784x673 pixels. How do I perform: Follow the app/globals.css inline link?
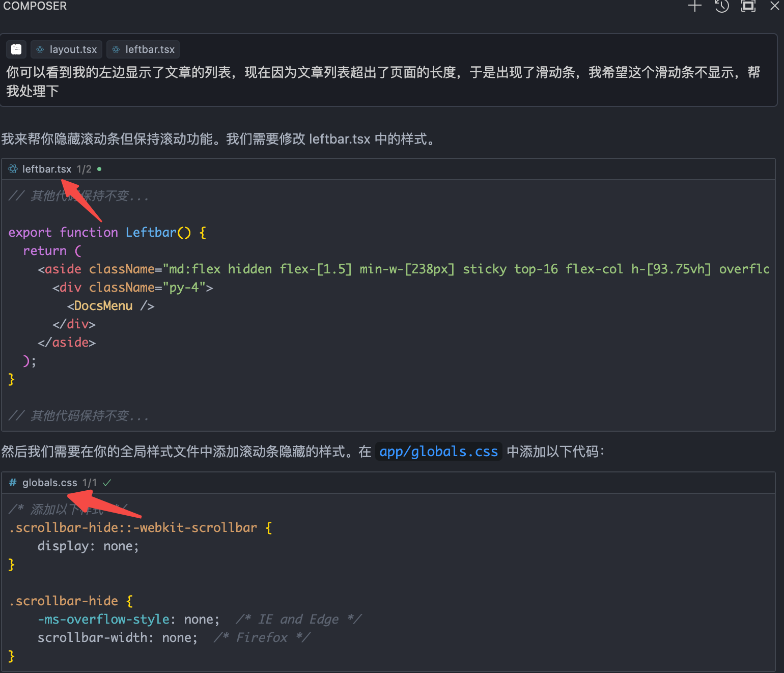click(438, 452)
